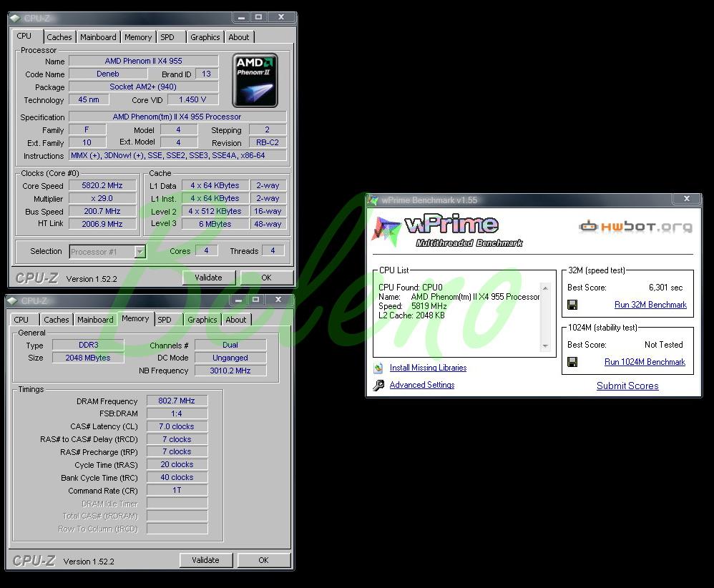The width and height of the screenshot is (714, 588).
Task: Minimize the top CPU-Z window
Action: 241,17
